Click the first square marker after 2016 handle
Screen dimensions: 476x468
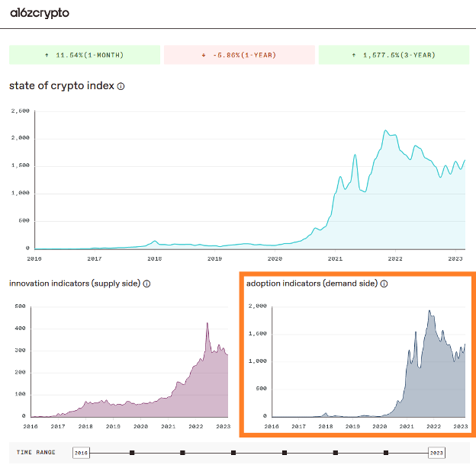132,453
